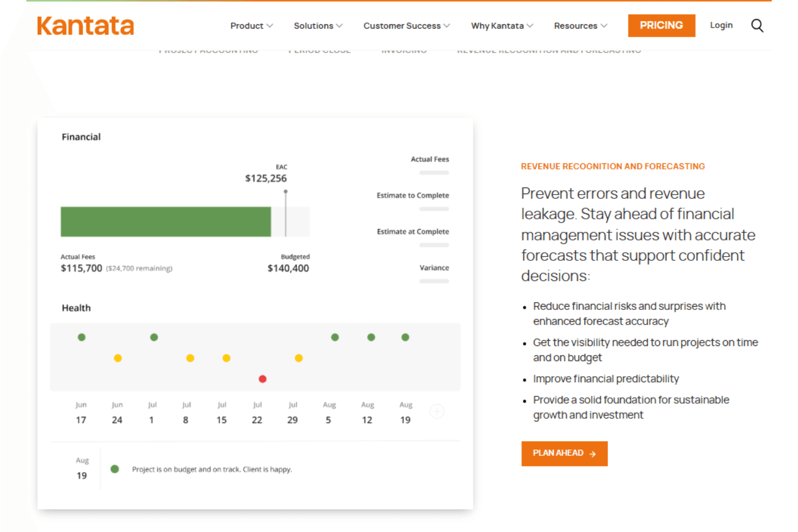Expand the Why Kantata menu
The height and width of the screenshot is (532, 798).
click(502, 26)
